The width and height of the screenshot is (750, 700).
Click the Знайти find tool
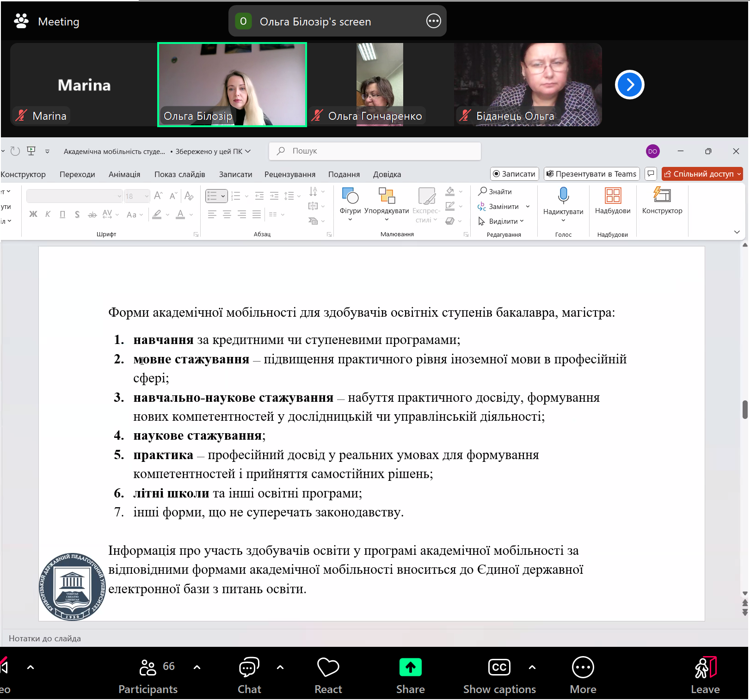(495, 191)
